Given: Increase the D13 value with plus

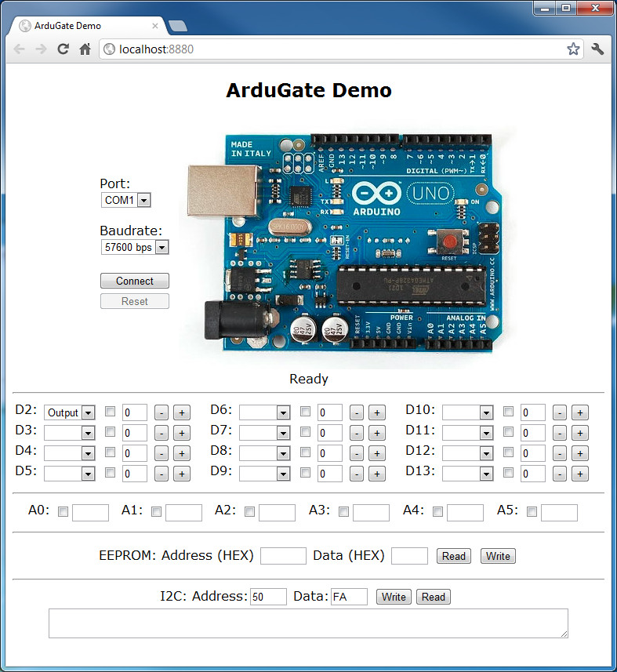Looking at the screenshot, I should (580, 474).
